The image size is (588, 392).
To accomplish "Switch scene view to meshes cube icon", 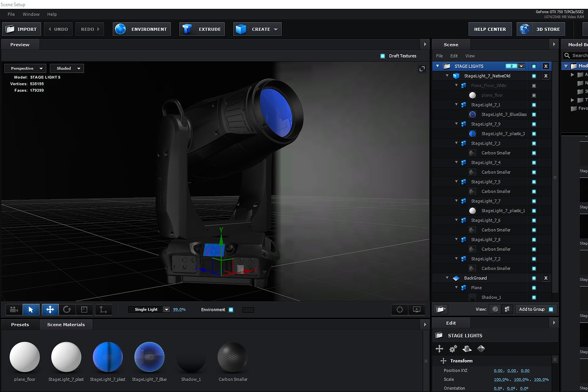I will point(507,309).
